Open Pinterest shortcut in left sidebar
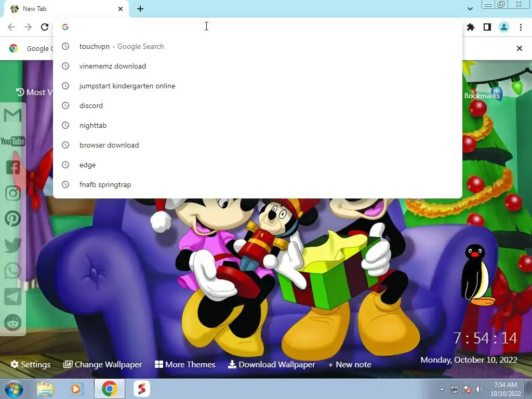Screen dimensions: 532x399 13,219
